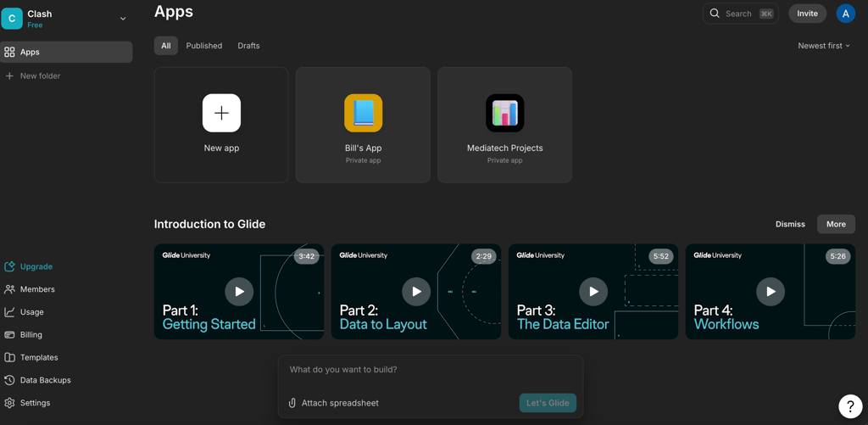Switch to the Drafts tab
The image size is (868, 425).
coord(248,46)
